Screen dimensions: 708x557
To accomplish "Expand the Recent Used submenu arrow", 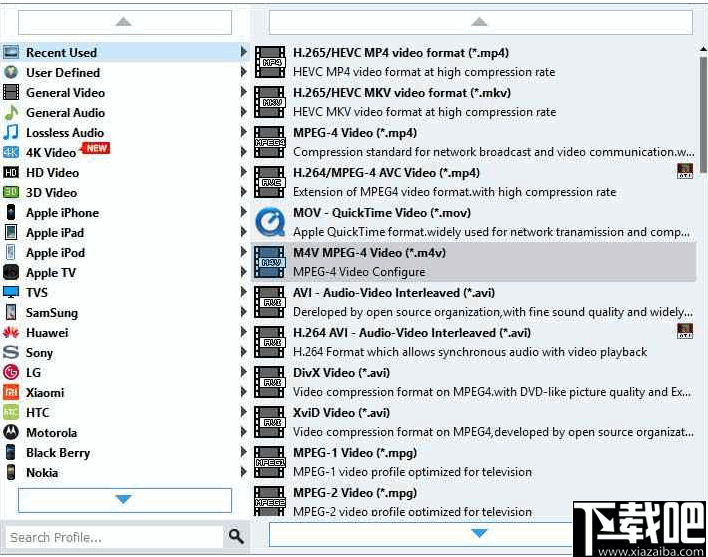I will [x=244, y=52].
